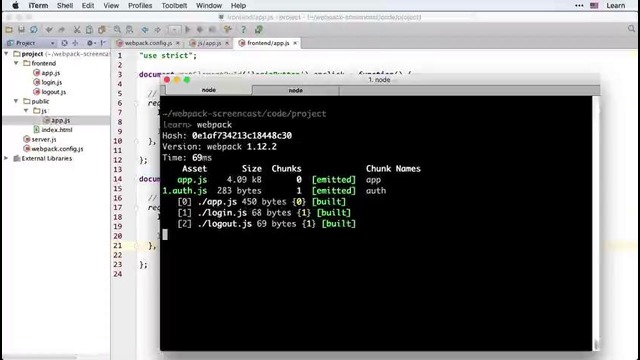Collapse the frontend folder
The width and height of the screenshot is (640, 360).
click(16, 63)
